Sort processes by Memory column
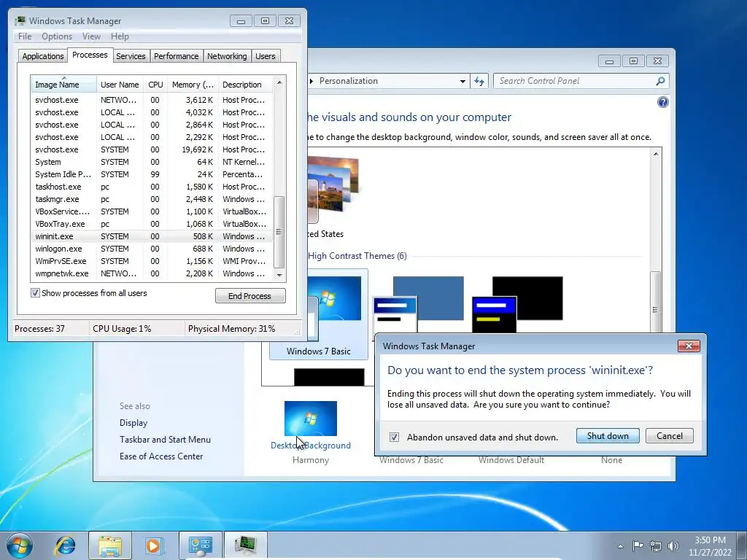The width and height of the screenshot is (747, 560). [x=193, y=85]
